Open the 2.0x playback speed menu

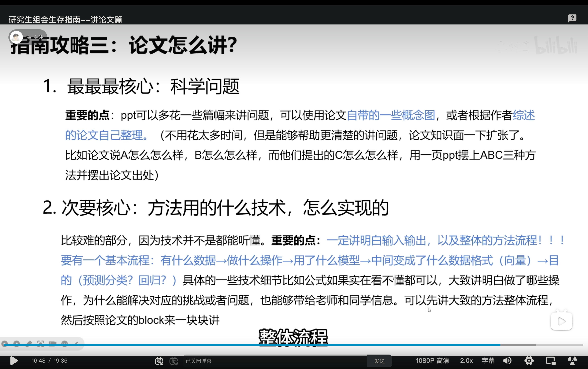466,360
